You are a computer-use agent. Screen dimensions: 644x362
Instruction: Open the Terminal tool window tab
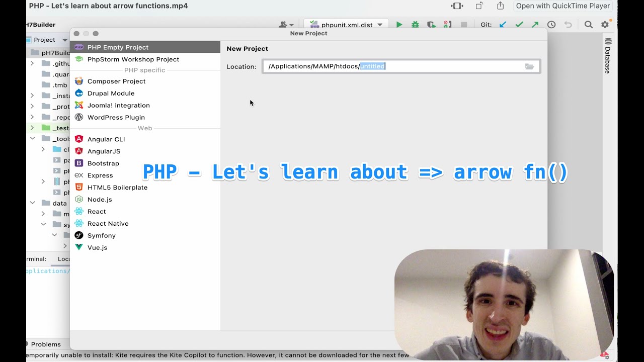(x=37, y=259)
